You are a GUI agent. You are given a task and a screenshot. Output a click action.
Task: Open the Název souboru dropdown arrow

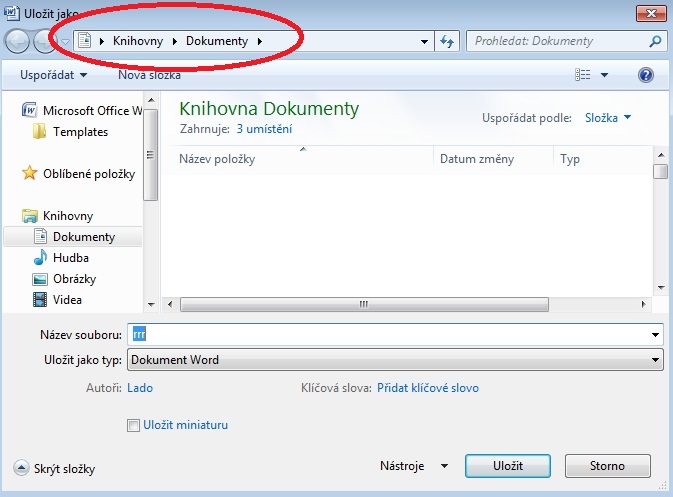[655, 334]
